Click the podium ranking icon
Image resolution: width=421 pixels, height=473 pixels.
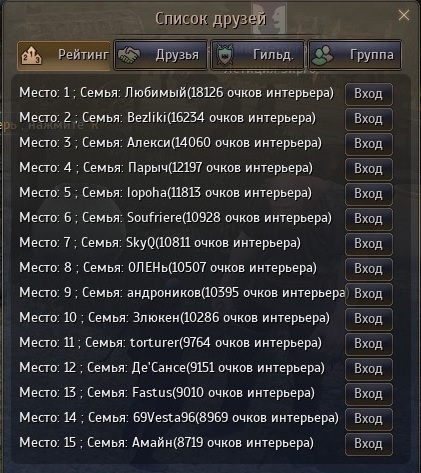tap(32, 55)
